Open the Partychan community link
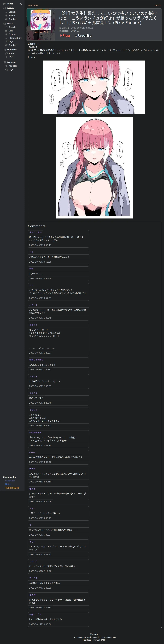 click(10, 481)
